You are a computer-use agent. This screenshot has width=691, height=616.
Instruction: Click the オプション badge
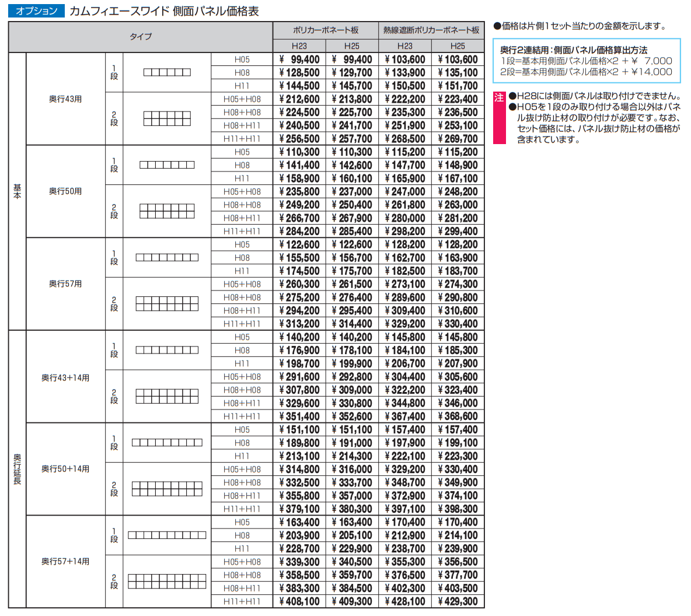click(37, 10)
